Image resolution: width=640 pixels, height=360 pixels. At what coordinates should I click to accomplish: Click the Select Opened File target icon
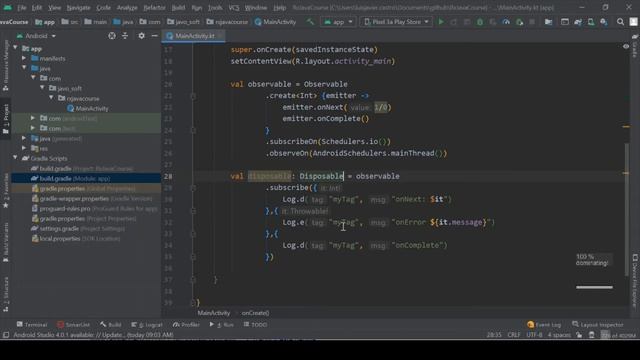pos(112,36)
